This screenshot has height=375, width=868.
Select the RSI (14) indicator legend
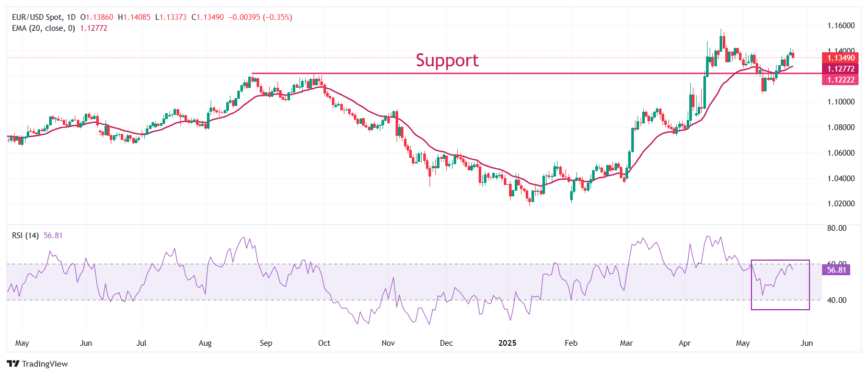[25, 236]
